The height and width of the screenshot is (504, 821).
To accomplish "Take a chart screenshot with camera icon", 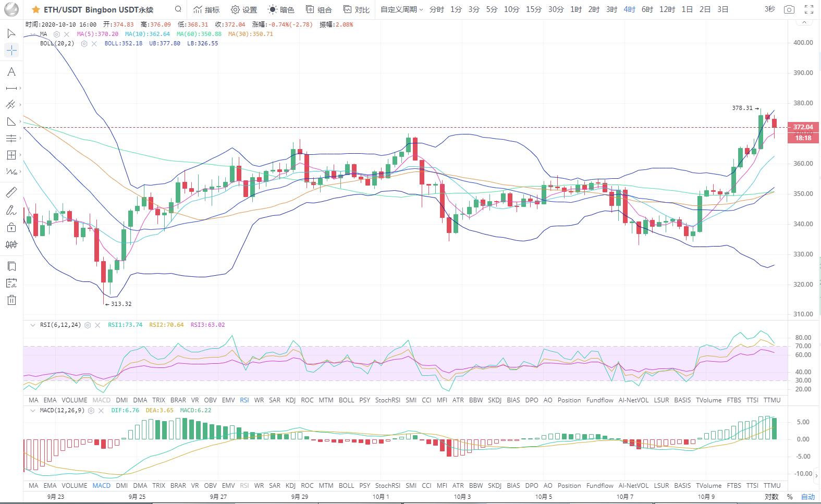I will pyautogui.click(x=789, y=9).
